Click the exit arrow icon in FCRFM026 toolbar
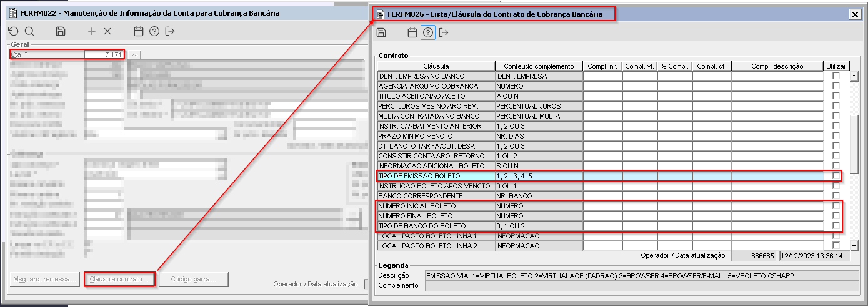868x307 pixels. tap(444, 32)
